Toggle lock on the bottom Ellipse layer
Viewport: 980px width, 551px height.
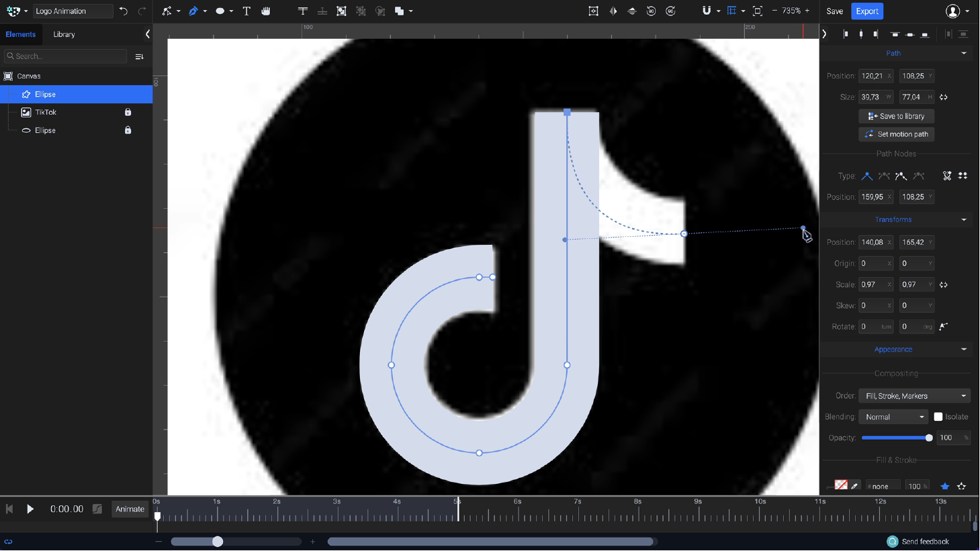click(x=128, y=130)
